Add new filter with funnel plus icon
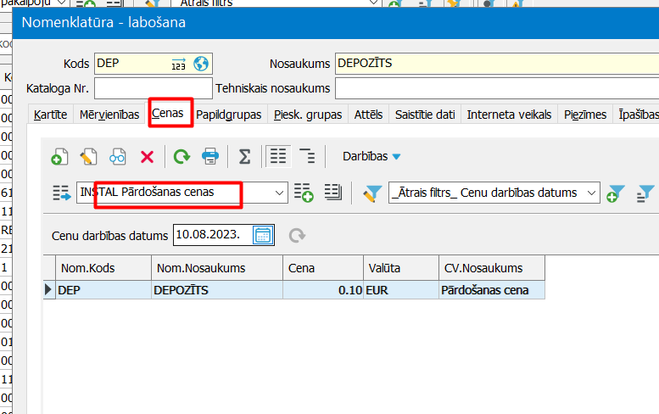Viewport: 659px width, 414px height. pos(616,193)
